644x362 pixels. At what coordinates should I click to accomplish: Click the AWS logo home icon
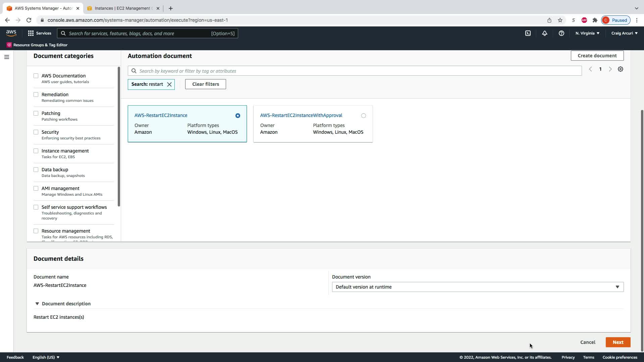11,33
